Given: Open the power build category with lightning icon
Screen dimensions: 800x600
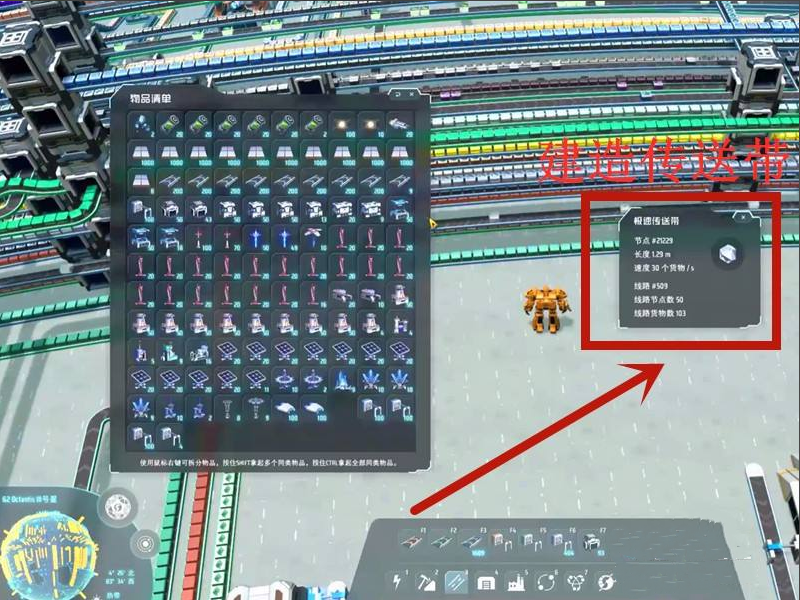Looking at the screenshot, I should pyautogui.click(x=397, y=581).
